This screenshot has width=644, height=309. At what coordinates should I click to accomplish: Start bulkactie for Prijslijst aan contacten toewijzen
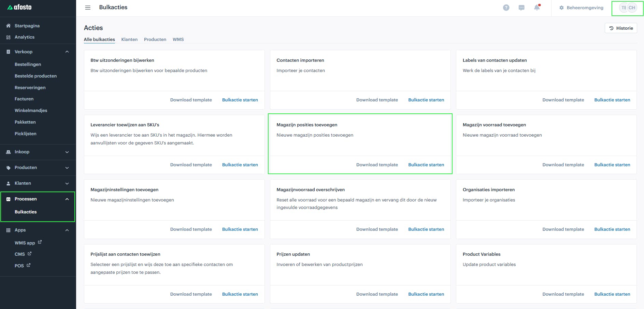(x=240, y=294)
